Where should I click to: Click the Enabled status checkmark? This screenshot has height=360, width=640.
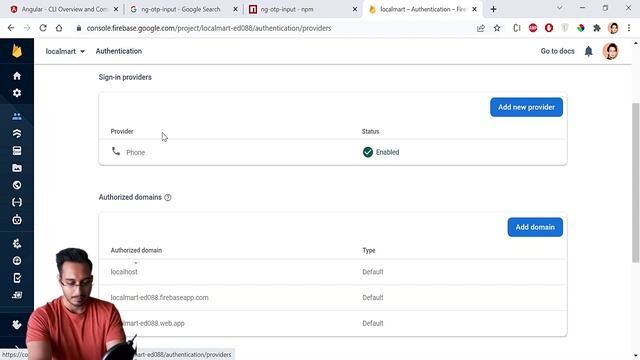click(x=368, y=152)
